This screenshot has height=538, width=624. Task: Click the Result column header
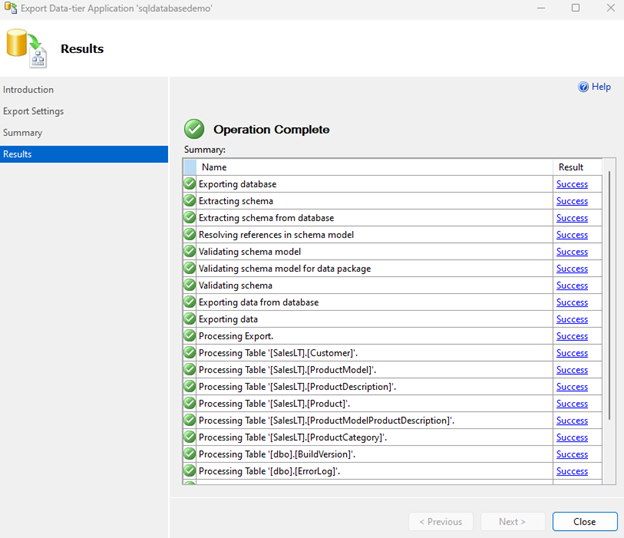[x=570, y=167]
